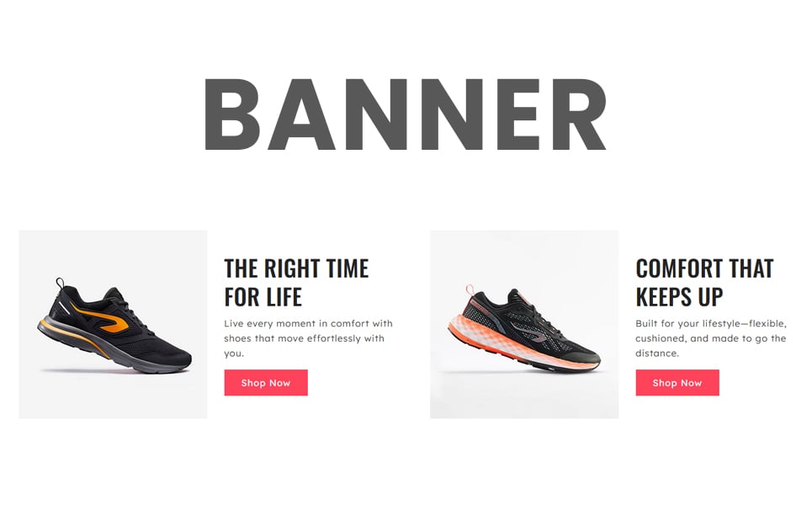Click the final letter R in BANNER
The image size is (812, 505).
[579, 114]
